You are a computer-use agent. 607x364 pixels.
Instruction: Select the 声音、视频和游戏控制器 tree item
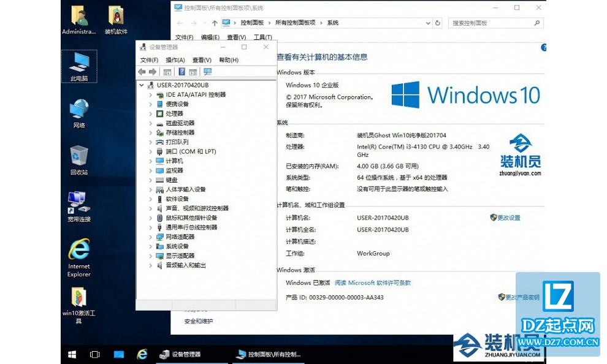tap(197, 208)
